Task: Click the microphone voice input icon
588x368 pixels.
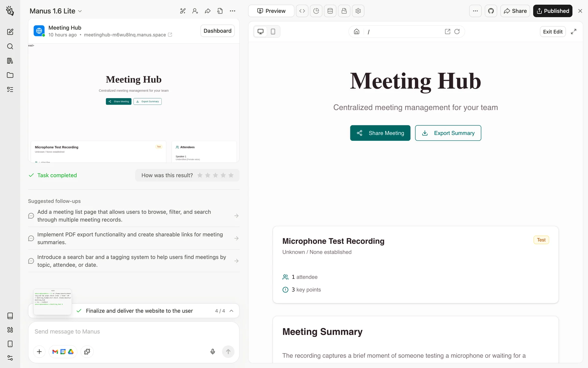Action: coord(213,351)
